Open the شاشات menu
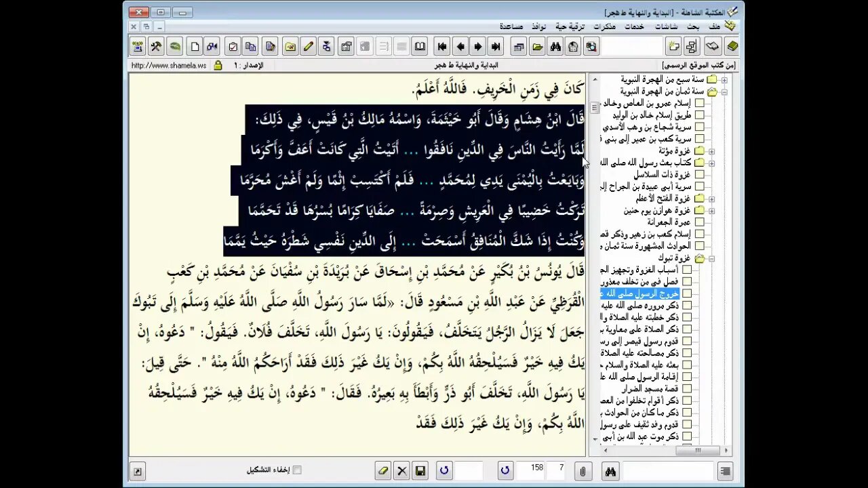The height and width of the screenshot is (488, 868). pos(666,26)
